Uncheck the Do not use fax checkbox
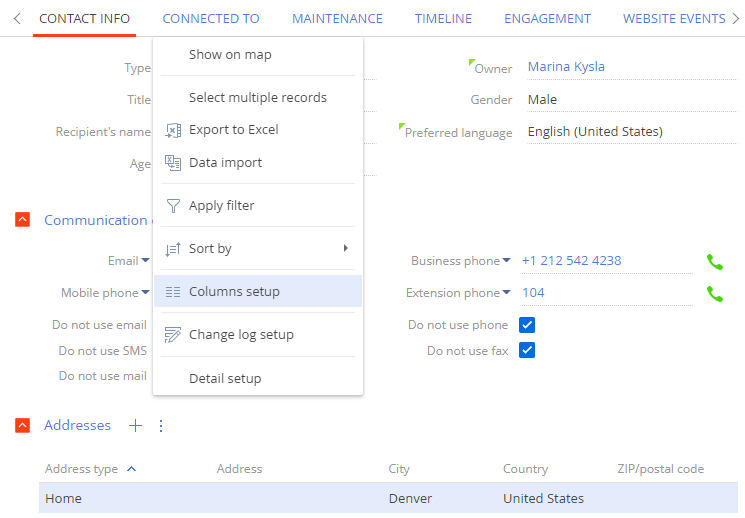 527,350
